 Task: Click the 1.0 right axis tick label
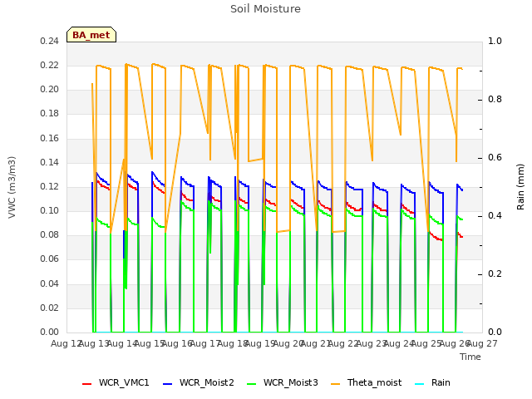tap(495, 42)
